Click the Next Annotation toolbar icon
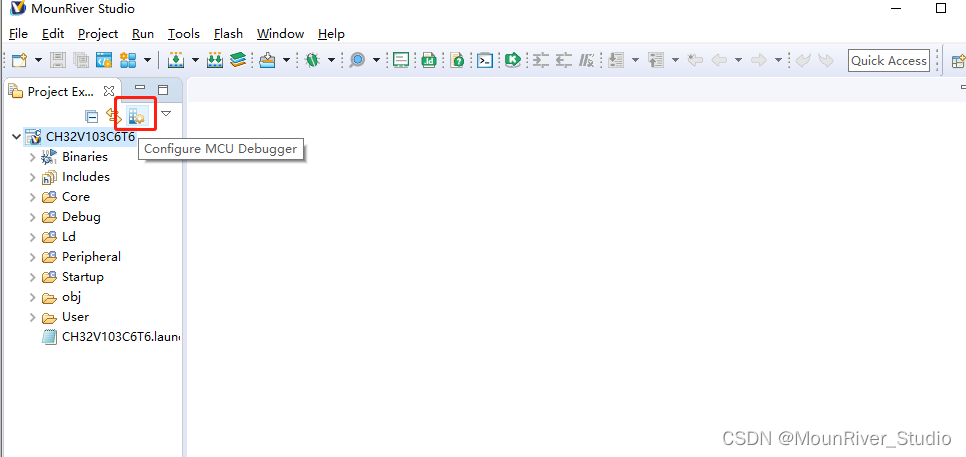 616,60
